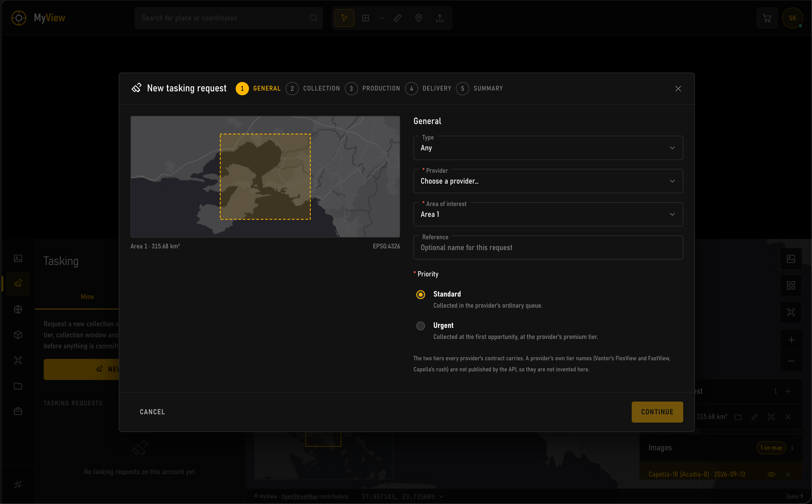
Task: Open the Type dropdown
Action: pyautogui.click(x=548, y=148)
